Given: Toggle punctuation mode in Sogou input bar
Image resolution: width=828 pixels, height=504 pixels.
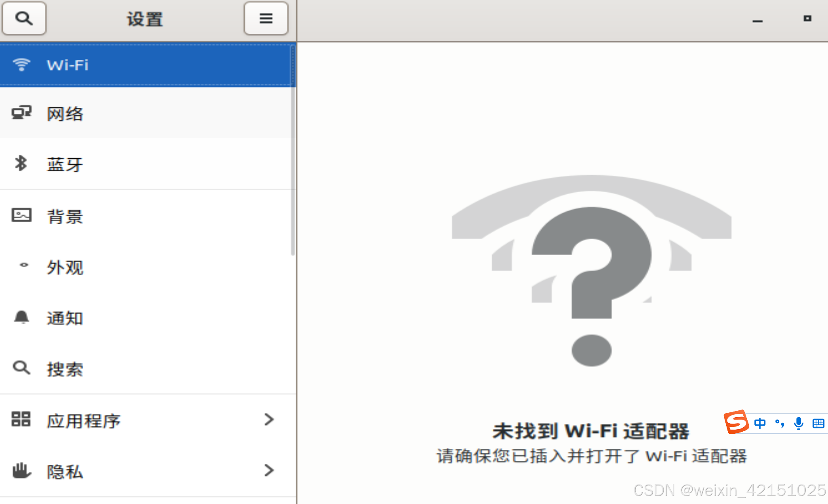Looking at the screenshot, I should 780,423.
